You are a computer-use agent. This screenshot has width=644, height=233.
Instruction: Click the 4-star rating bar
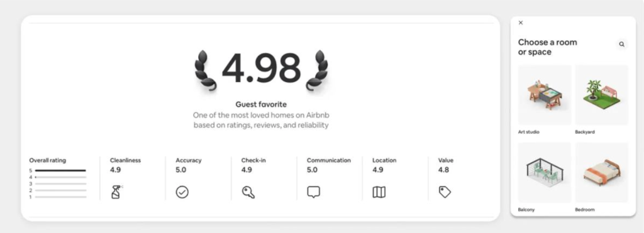[60, 177]
